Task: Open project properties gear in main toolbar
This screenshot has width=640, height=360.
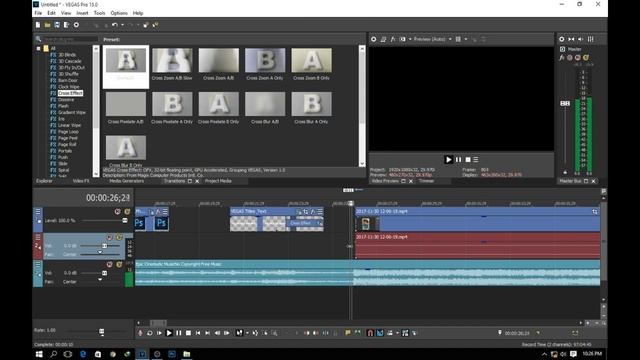Action: click(76, 25)
